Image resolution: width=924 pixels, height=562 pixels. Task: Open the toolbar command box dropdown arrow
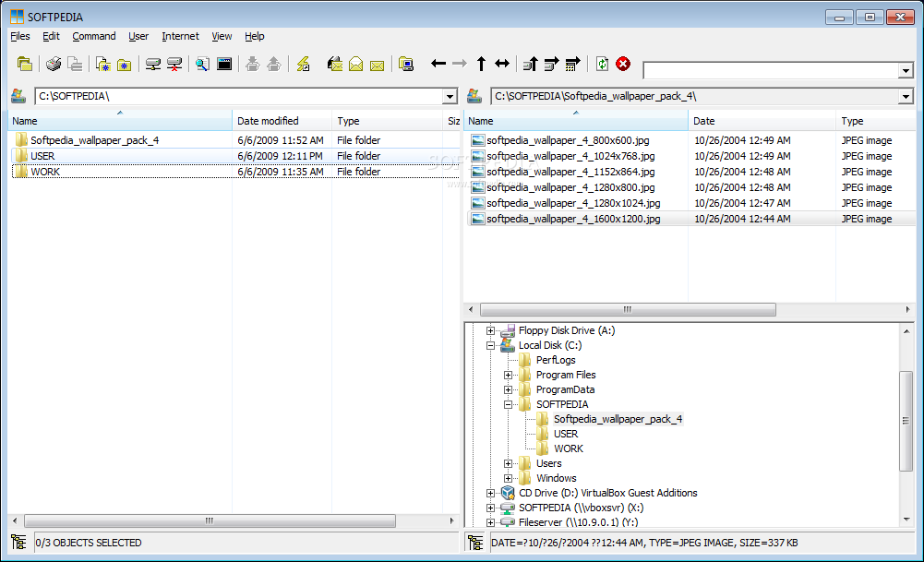click(x=906, y=71)
